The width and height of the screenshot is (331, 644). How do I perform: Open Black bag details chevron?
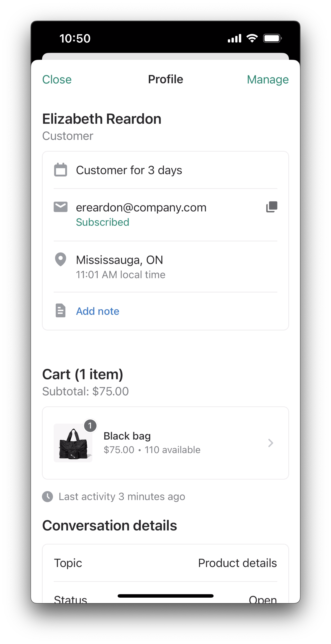pyautogui.click(x=271, y=443)
